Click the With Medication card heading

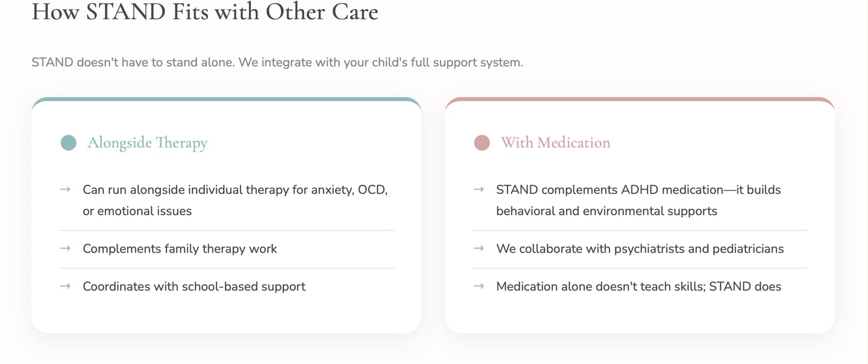pos(555,143)
